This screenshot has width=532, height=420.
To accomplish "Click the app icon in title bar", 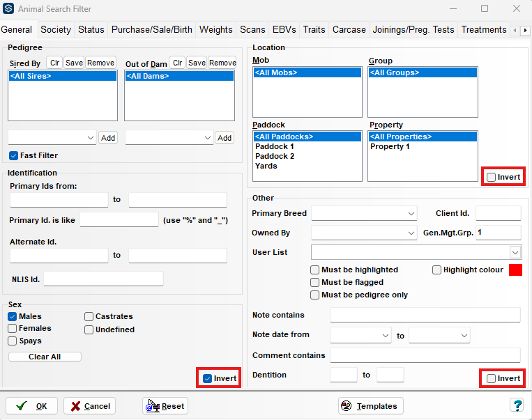I will tap(8, 9).
